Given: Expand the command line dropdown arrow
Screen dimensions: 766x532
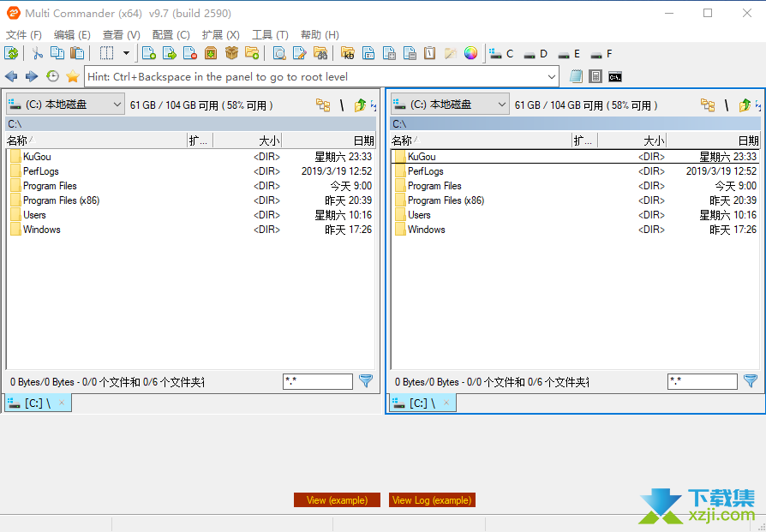Looking at the screenshot, I should (552, 77).
